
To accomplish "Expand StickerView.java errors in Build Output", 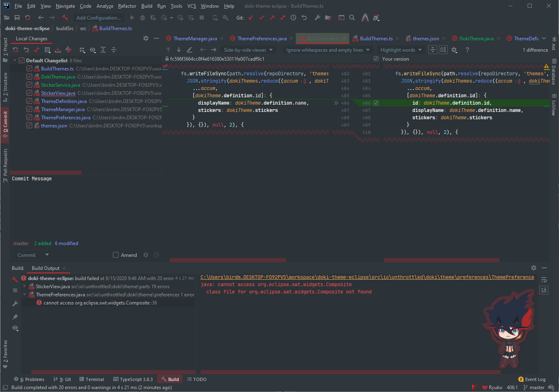I will (x=24, y=286).
